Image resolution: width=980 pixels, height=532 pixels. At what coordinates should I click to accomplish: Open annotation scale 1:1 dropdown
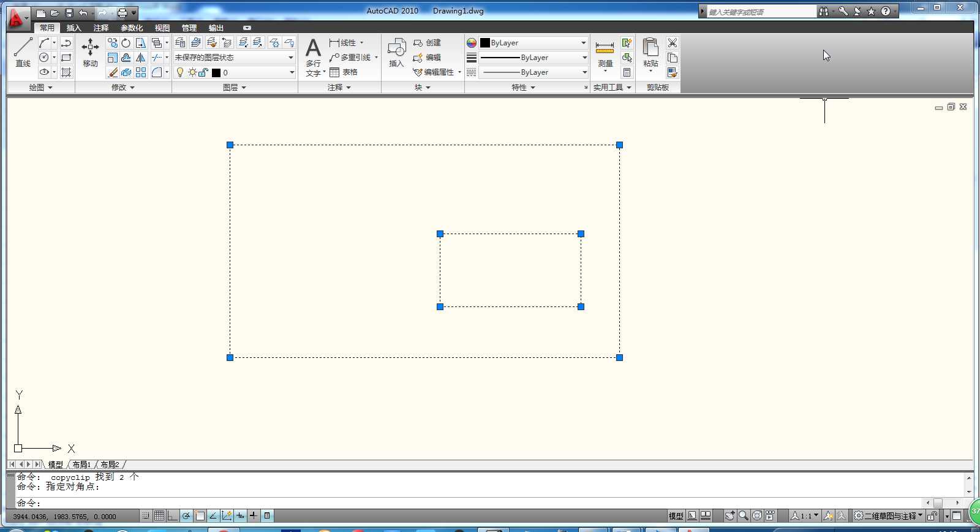tap(804, 516)
